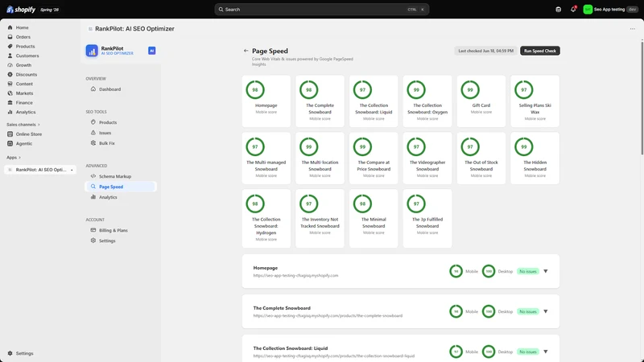The width and height of the screenshot is (644, 362).
Task: Click the Bulk Fix icon
Action: 93,143
